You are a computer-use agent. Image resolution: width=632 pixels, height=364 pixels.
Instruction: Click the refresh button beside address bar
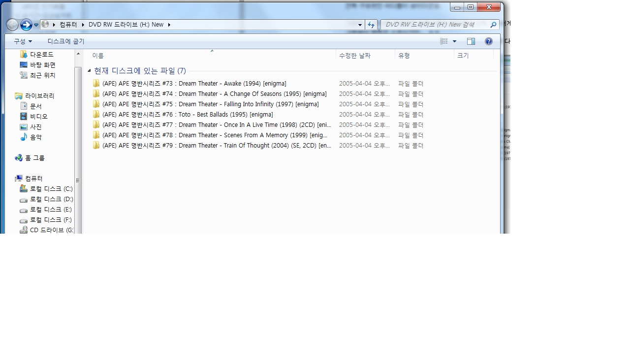pyautogui.click(x=371, y=25)
